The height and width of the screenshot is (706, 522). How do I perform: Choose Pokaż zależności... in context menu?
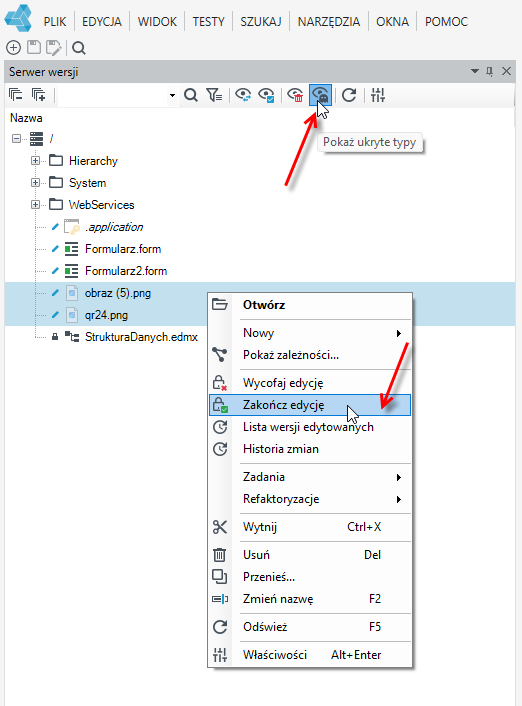tap(310, 355)
